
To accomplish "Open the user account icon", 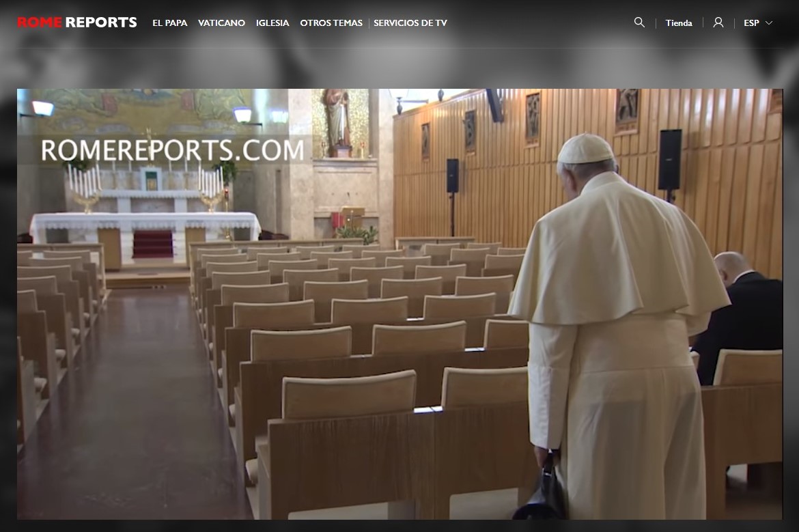I will [718, 23].
